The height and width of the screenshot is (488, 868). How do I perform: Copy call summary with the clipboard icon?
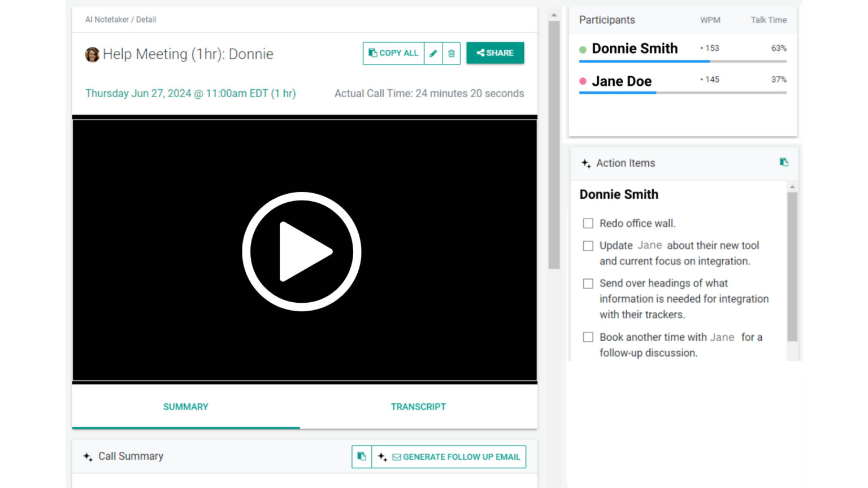pyautogui.click(x=362, y=456)
